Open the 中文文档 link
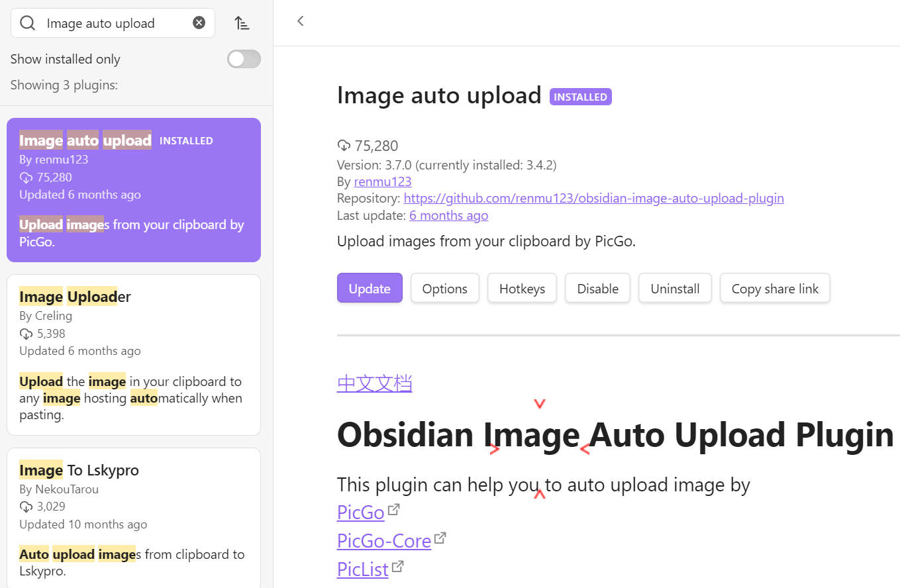 pyautogui.click(x=375, y=383)
